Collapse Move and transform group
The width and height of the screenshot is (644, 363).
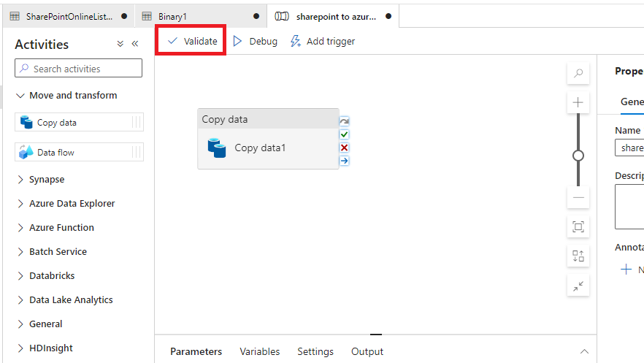[66, 95]
